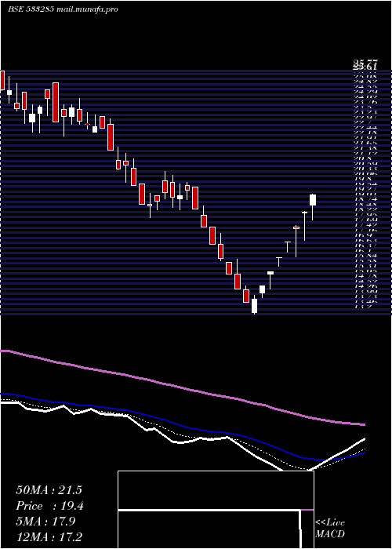This screenshot has width=392, height=549.
Task: Select the Price : 19.4 label
Action: pos(49,506)
